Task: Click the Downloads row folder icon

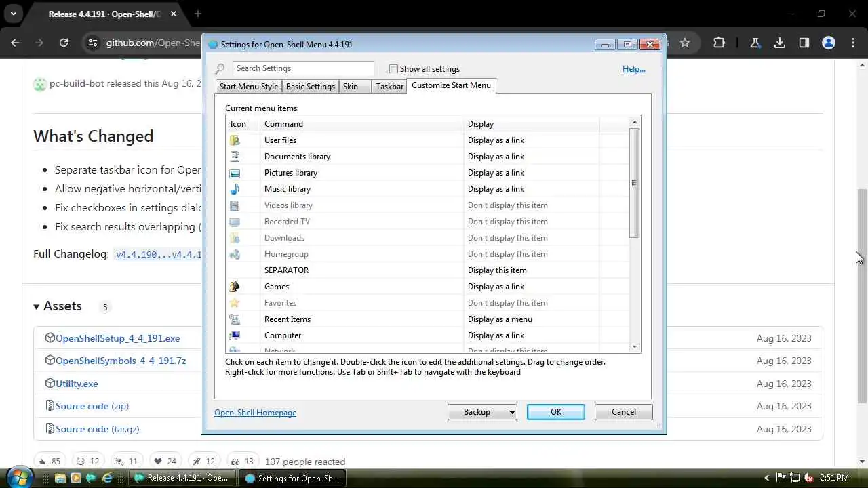Action: pyautogui.click(x=235, y=238)
